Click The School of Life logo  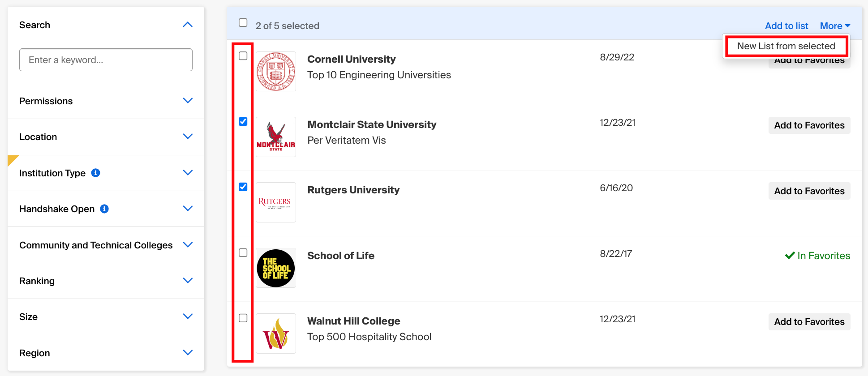(x=276, y=268)
